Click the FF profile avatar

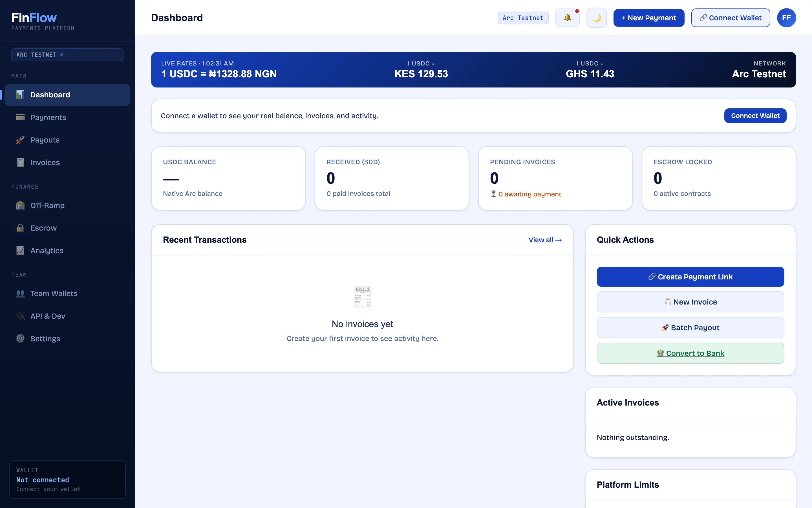pyautogui.click(x=786, y=17)
